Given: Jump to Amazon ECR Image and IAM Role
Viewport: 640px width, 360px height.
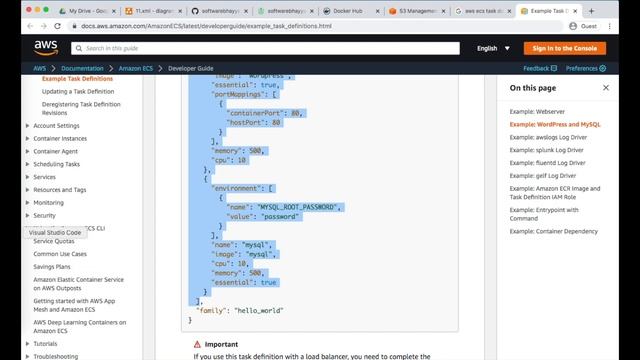Looking at the screenshot, I should point(555,193).
